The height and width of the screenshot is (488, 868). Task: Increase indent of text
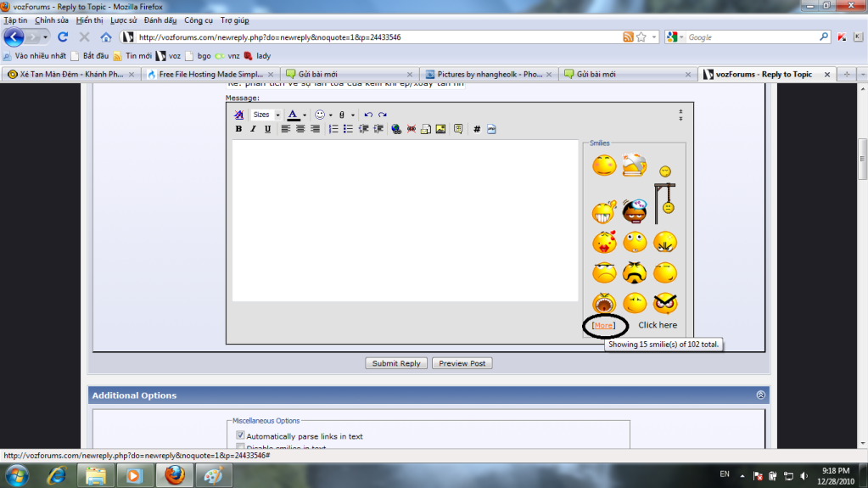coord(378,129)
